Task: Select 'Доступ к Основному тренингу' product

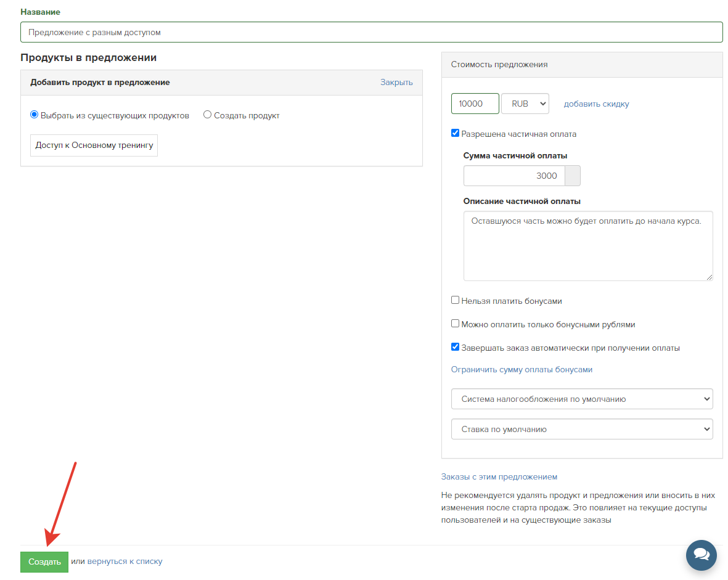Action: 94,145
